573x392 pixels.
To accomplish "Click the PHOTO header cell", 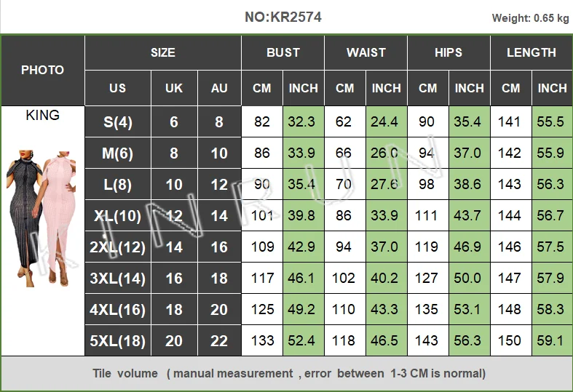I will pyautogui.click(x=43, y=70).
